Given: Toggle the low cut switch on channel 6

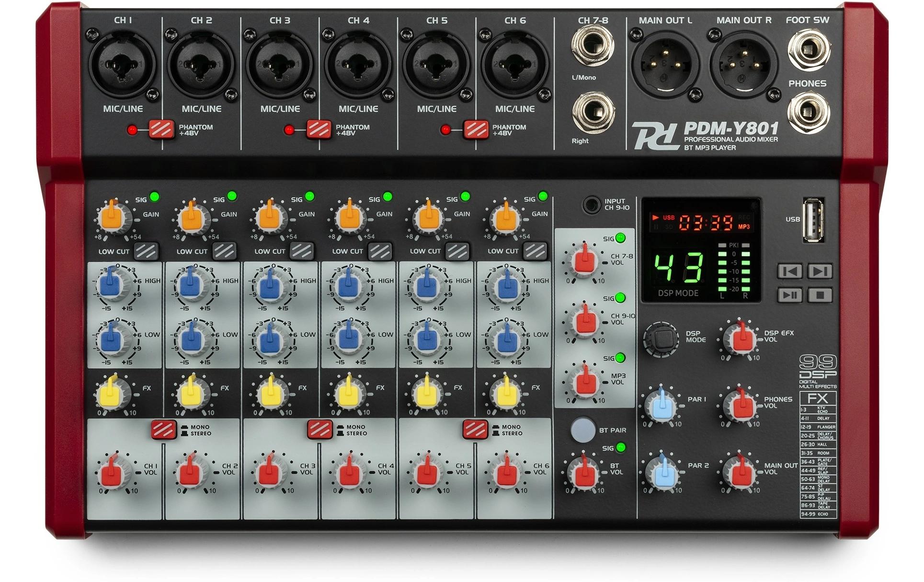Looking at the screenshot, I should point(536,251).
